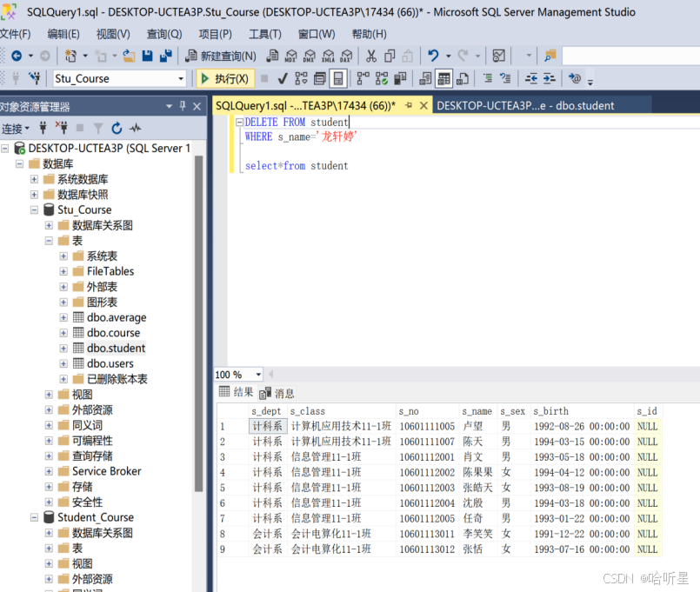The height and width of the screenshot is (592, 700).
Task: Switch to Results to Grid mode
Action: click(444, 78)
